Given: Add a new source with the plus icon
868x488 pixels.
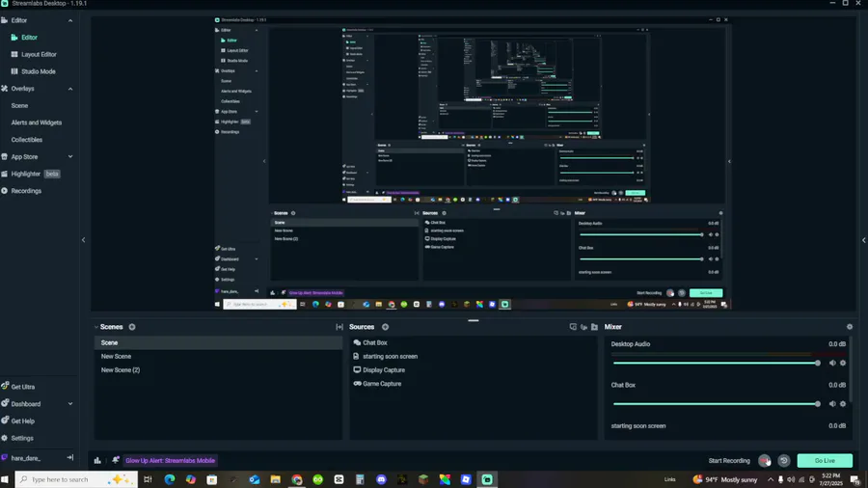Looking at the screenshot, I should coord(385,327).
